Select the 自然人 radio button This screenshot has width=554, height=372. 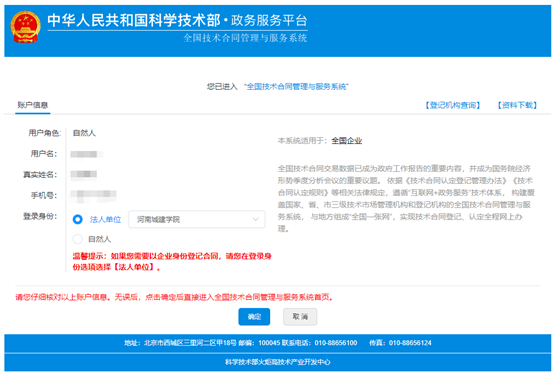[x=78, y=239]
